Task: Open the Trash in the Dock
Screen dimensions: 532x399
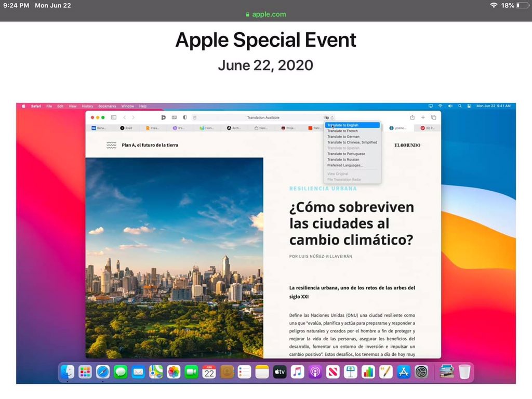Action: coord(464,372)
